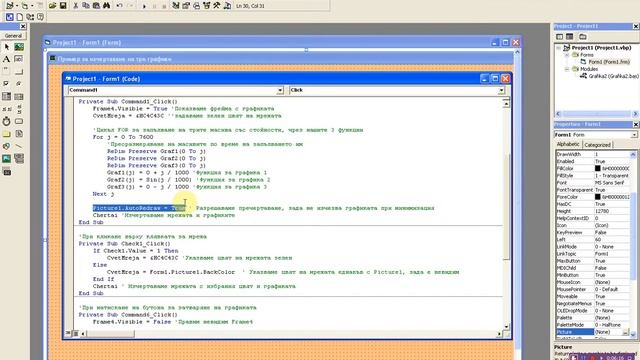
Task: Select the PictureBox control in toolbox
Action: pyautogui.click(x=19, y=47)
